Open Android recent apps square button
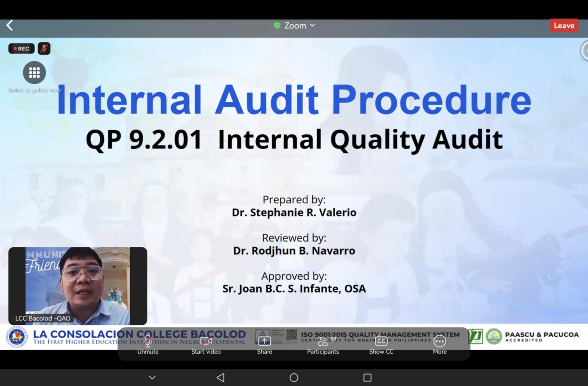 coord(367,377)
